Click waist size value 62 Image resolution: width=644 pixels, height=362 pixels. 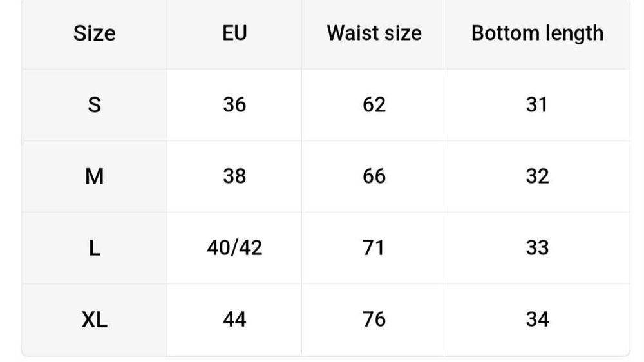click(x=374, y=104)
